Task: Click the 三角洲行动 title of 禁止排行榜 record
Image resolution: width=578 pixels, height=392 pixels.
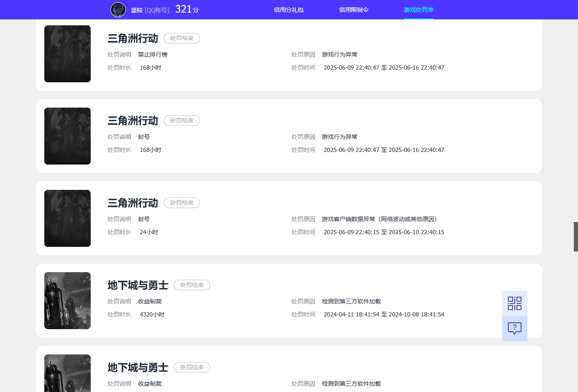Action: [132, 38]
